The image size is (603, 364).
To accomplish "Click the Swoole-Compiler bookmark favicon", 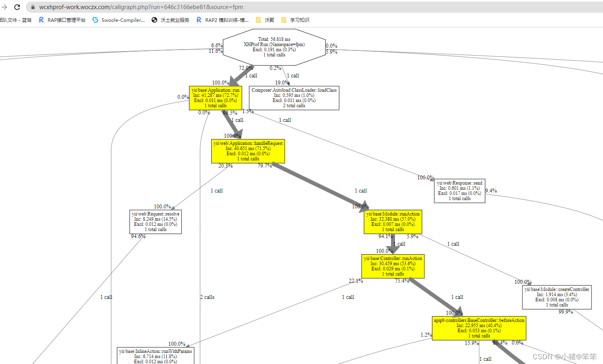I will [x=95, y=20].
